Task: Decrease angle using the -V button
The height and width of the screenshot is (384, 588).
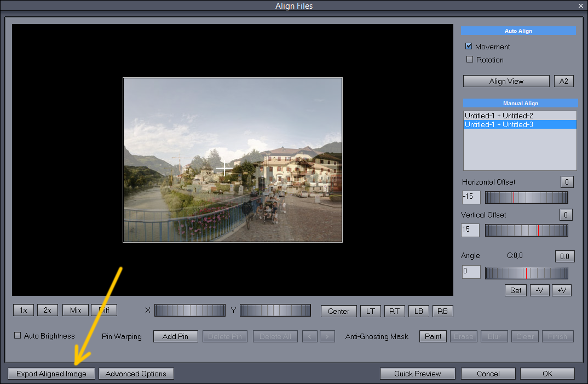Action: click(539, 290)
